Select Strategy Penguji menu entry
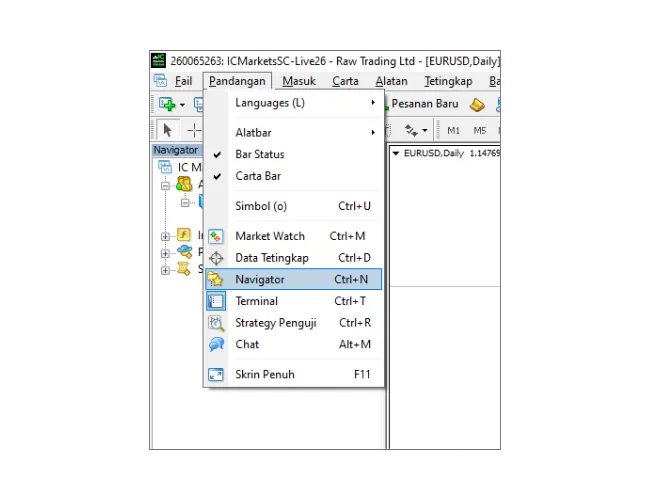 click(293, 323)
